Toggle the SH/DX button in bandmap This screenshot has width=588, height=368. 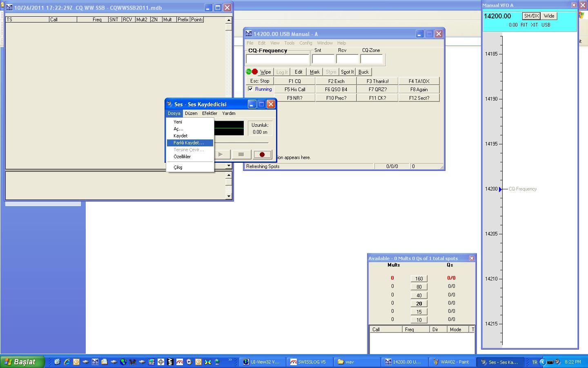(531, 16)
